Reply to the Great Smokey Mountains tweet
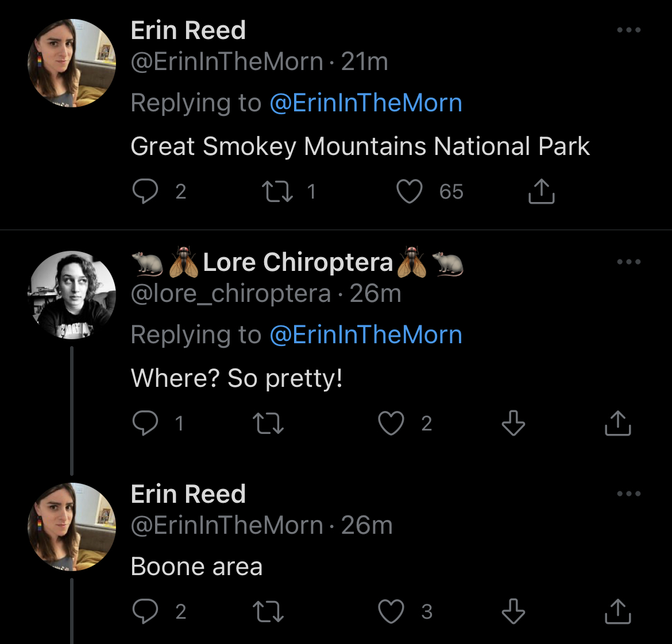This screenshot has height=644, width=672. [x=145, y=192]
